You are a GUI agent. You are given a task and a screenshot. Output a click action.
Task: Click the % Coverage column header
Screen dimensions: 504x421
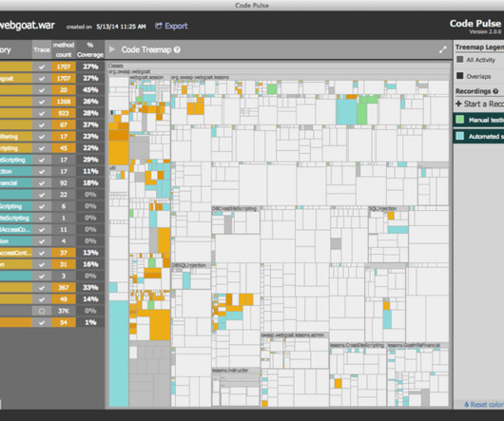coord(90,49)
